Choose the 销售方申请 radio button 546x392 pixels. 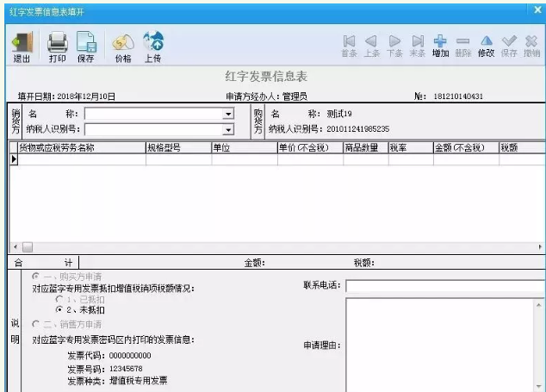[x=36, y=324]
